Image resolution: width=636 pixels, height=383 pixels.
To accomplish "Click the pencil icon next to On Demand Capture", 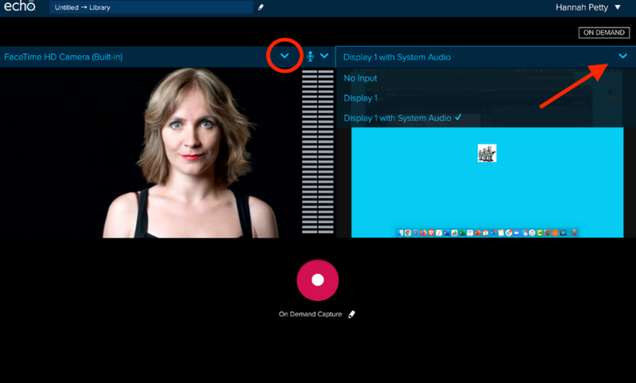I will 352,314.
